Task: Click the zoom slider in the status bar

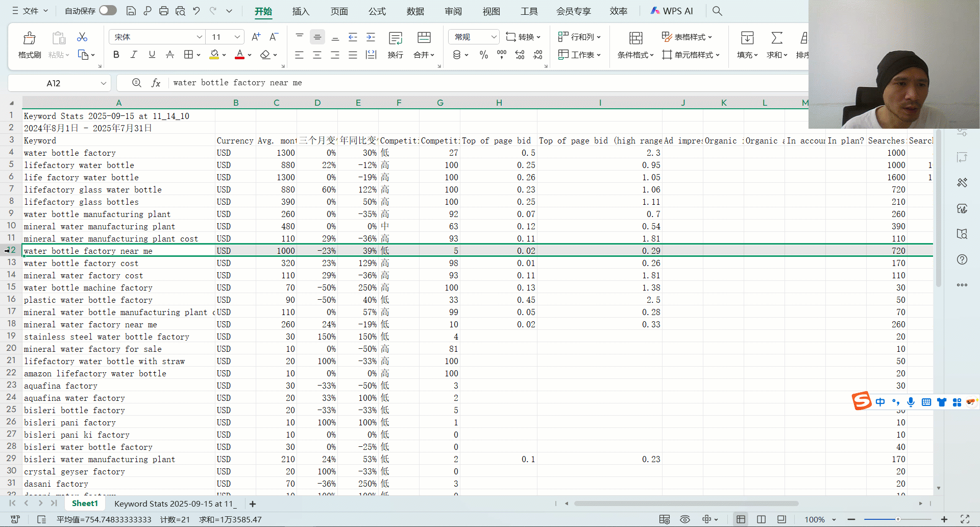Action: (x=897, y=519)
